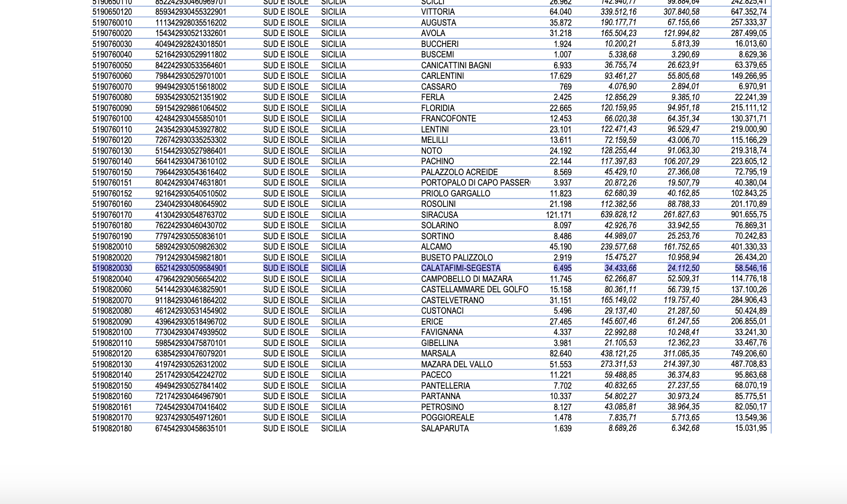Select FERLA municipality cell
The image size is (847, 504).
tap(433, 97)
